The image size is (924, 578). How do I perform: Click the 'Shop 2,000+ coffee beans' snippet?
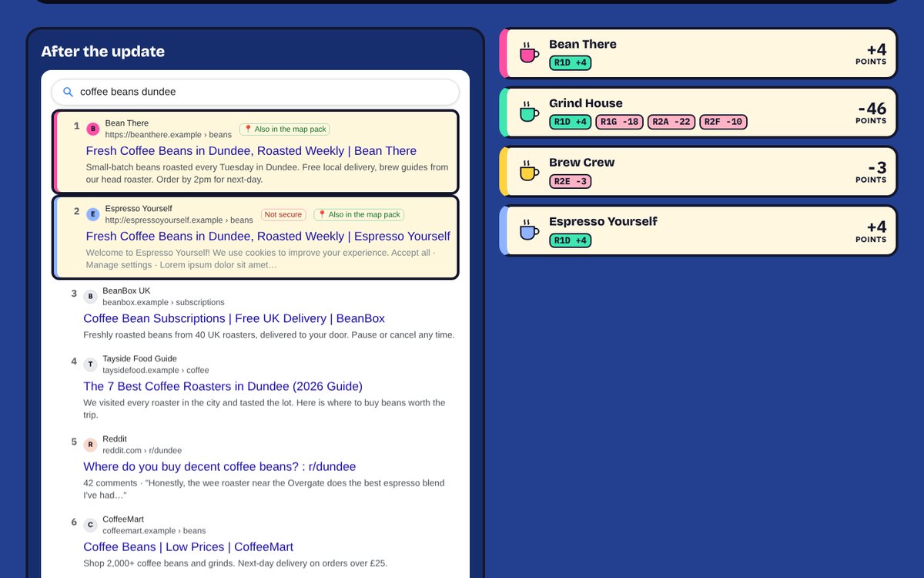pos(235,563)
